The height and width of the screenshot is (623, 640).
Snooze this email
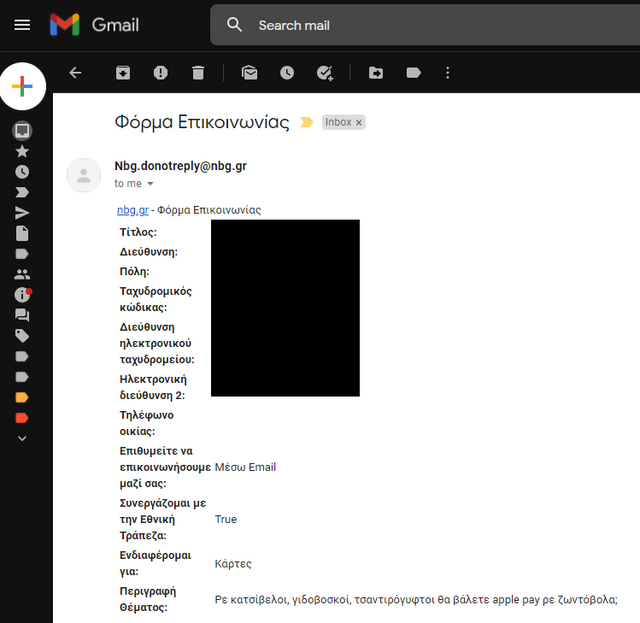[287, 73]
